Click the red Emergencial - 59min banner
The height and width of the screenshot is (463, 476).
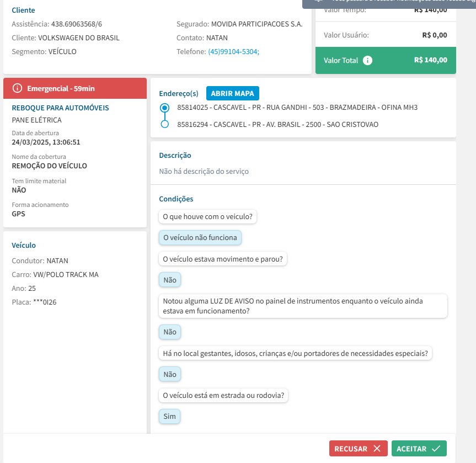coord(75,88)
